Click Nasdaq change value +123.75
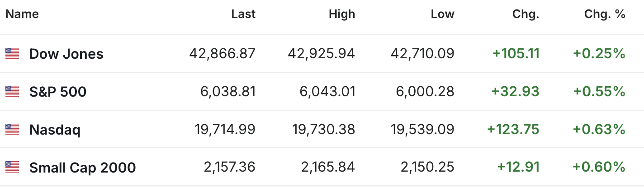The image size is (644, 187). 513,130
